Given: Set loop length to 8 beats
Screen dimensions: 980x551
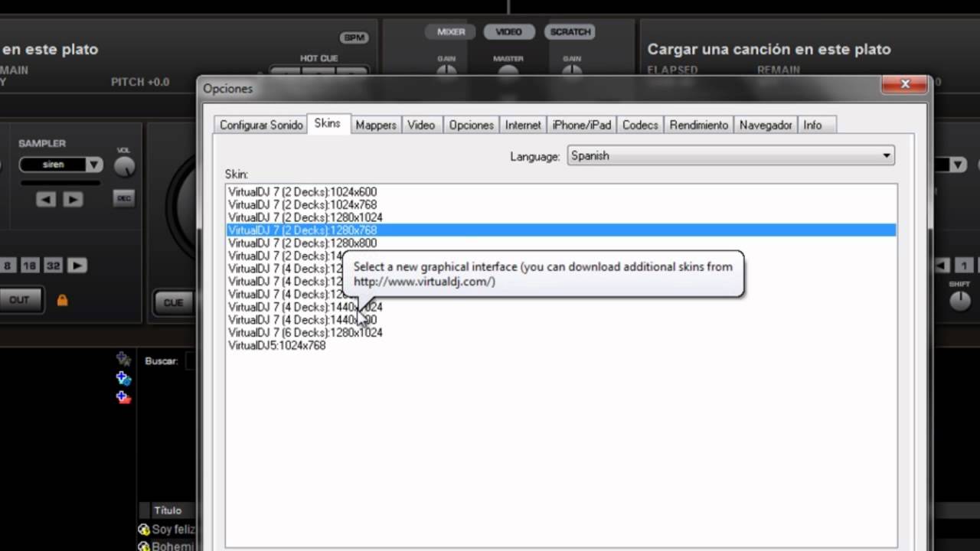Looking at the screenshot, I should coord(8,266).
